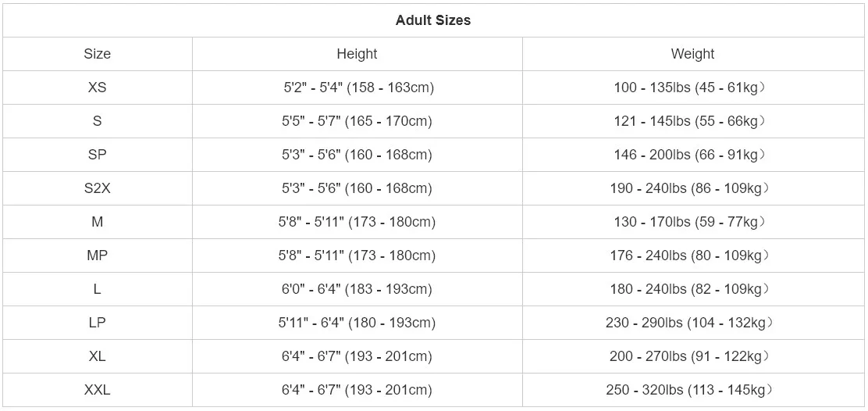Click the S2X size cell
Viewport: 868px width, 411px height.
(x=98, y=188)
